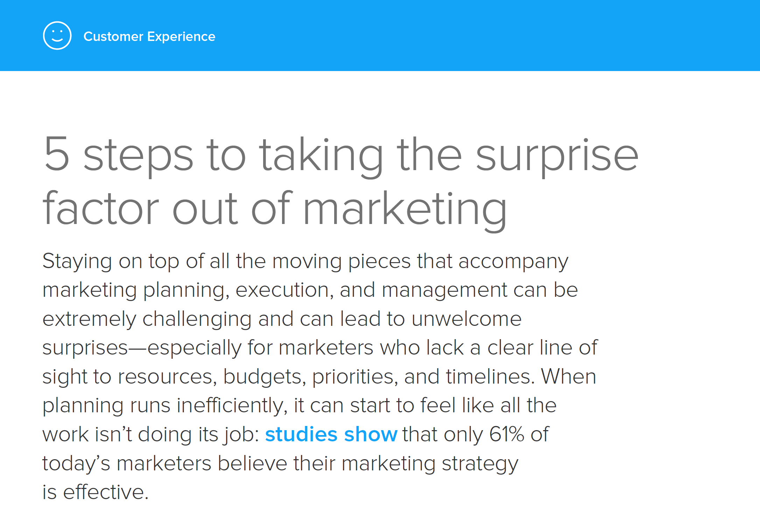
Task: Click the word "unwelcome" in the paragraph
Action: tap(466, 319)
